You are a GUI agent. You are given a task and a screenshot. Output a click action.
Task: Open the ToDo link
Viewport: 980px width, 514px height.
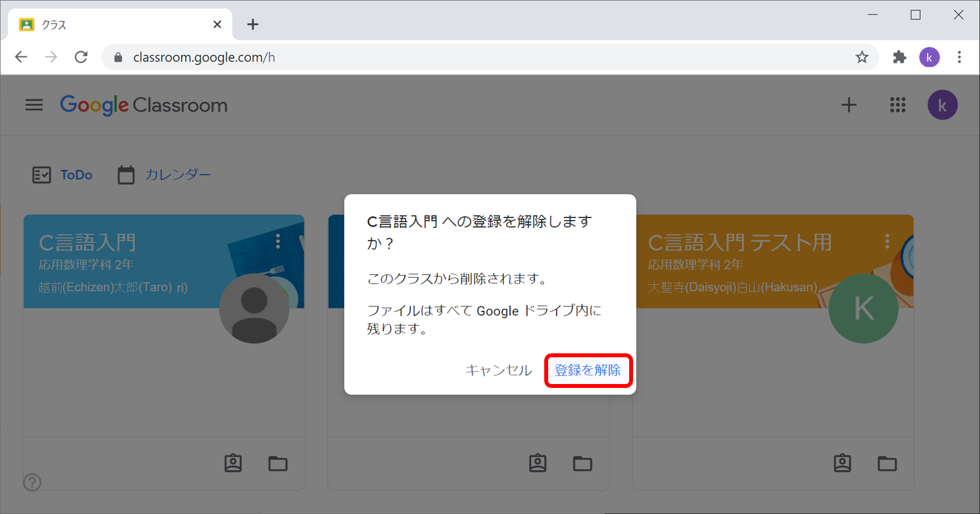pos(76,175)
